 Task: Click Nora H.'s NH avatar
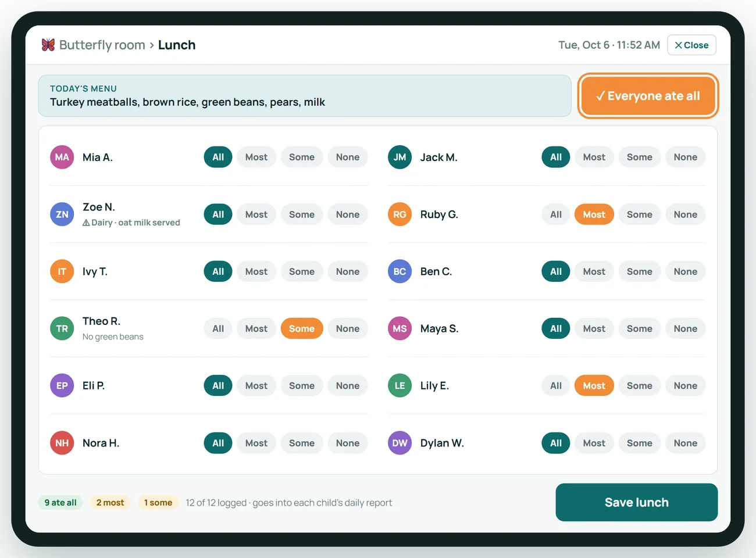(62, 443)
